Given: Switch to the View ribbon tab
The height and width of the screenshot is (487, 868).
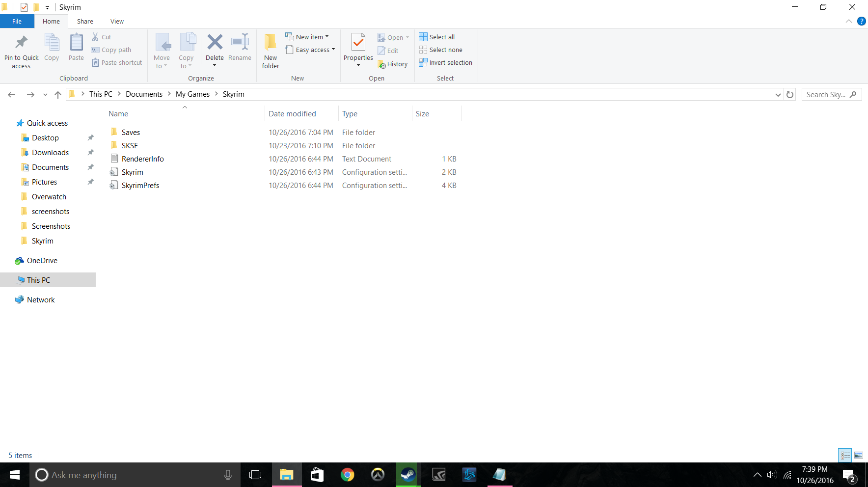Looking at the screenshot, I should (x=117, y=21).
